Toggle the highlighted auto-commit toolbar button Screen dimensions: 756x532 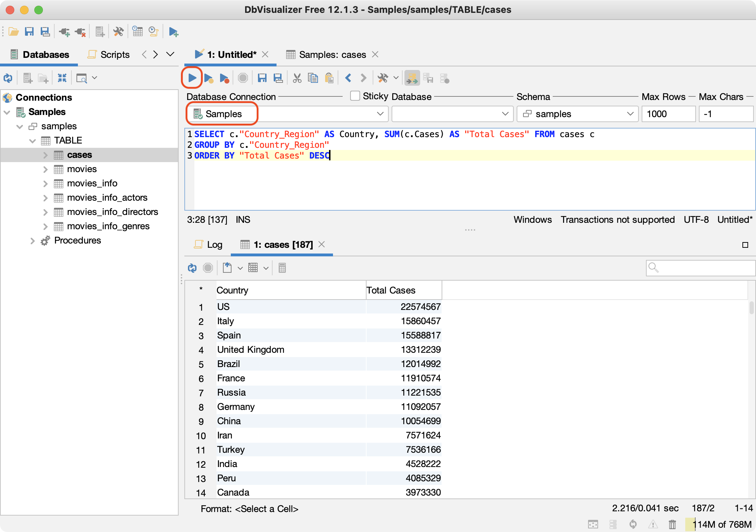coord(412,78)
